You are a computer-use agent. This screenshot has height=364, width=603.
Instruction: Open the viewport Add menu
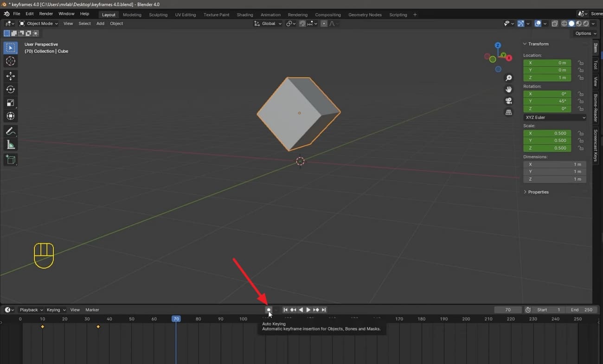click(x=100, y=24)
